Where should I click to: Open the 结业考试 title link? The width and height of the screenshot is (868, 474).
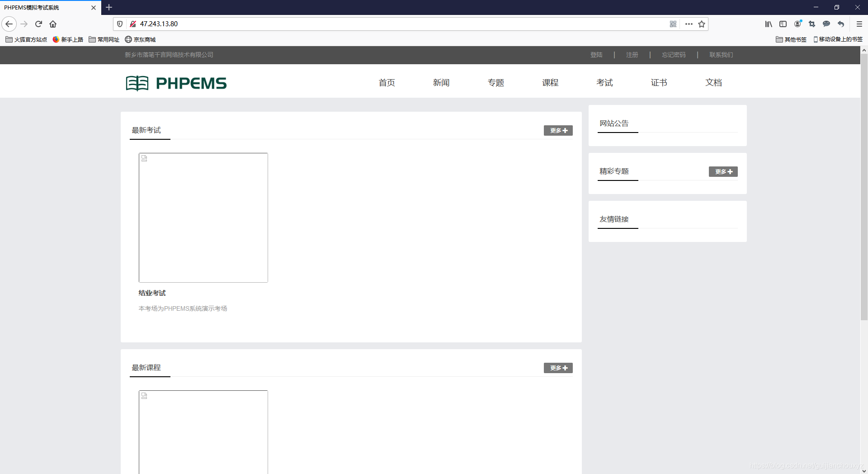coord(152,293)
